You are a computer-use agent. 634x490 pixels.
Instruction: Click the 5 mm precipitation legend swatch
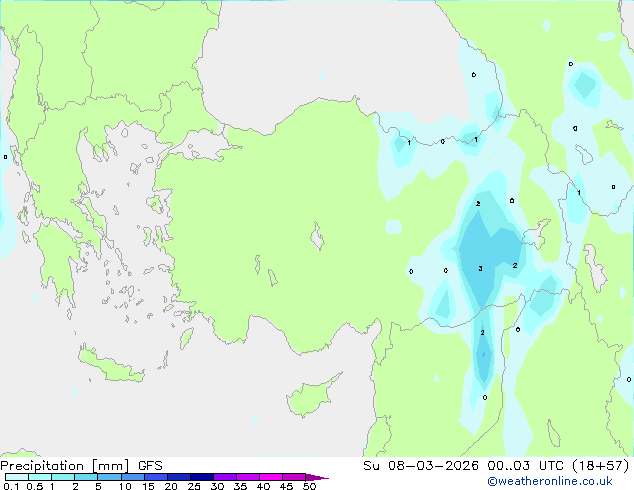click(x=109, y=477)
